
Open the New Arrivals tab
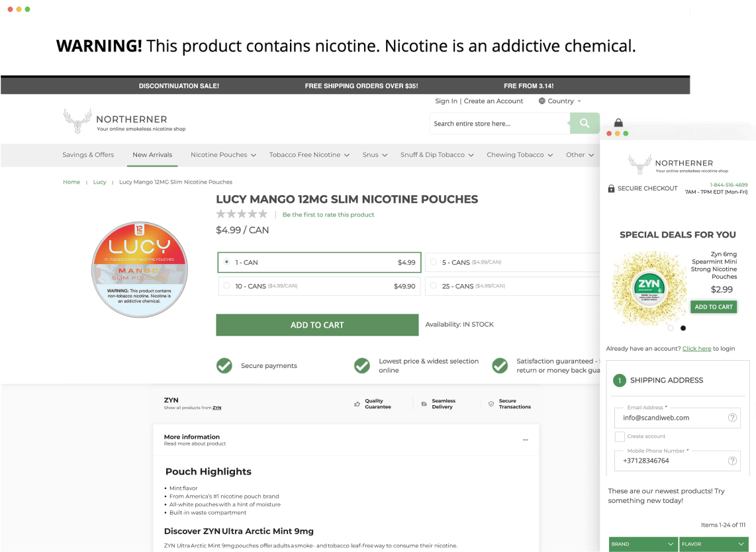pos(152,155)
